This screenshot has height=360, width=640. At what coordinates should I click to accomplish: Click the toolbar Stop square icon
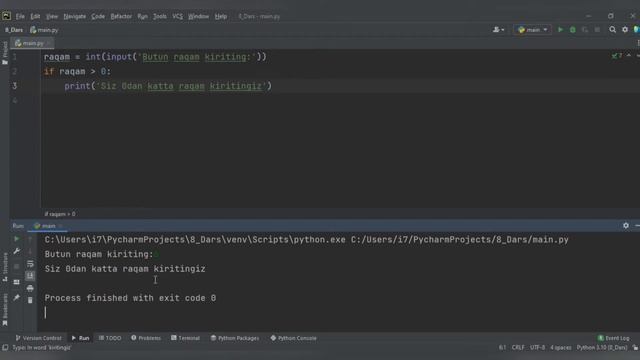tap(597, 30)
